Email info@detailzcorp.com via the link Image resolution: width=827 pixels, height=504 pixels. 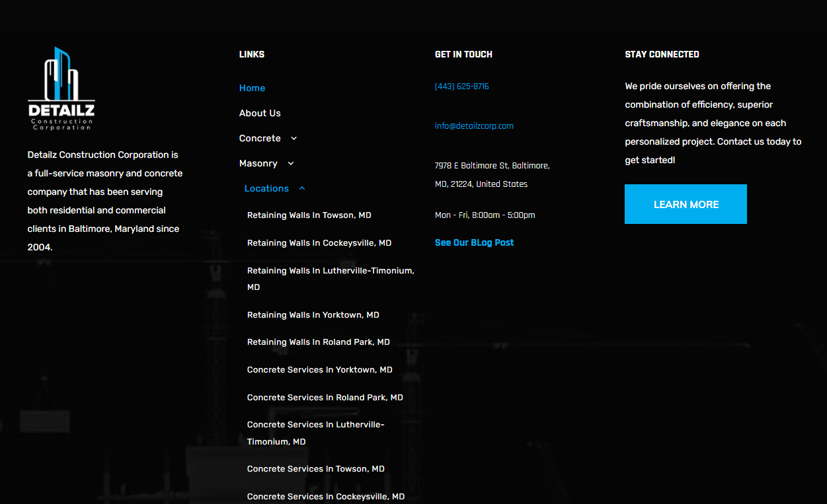[474, 126]
